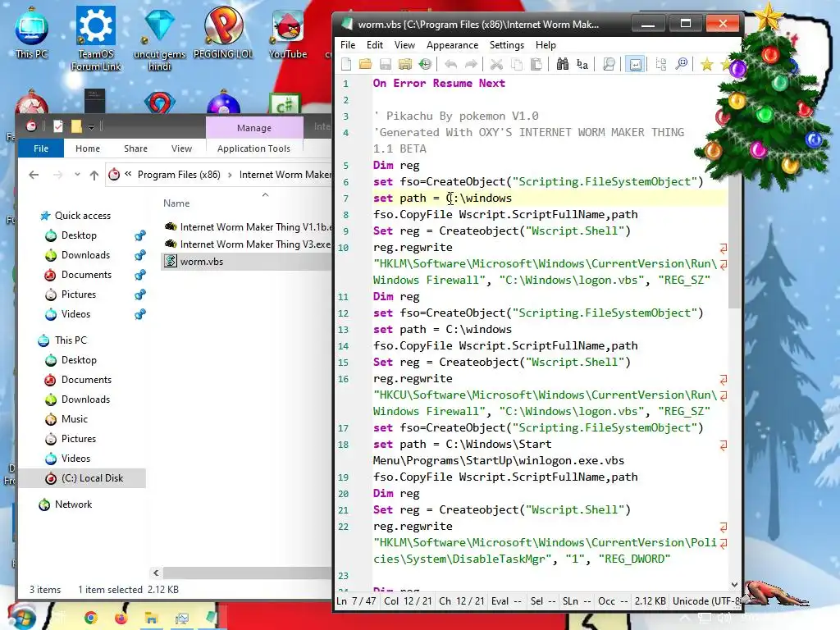Toggle the word wrap toolbar button
840x630 pixels.
(635, 65)
